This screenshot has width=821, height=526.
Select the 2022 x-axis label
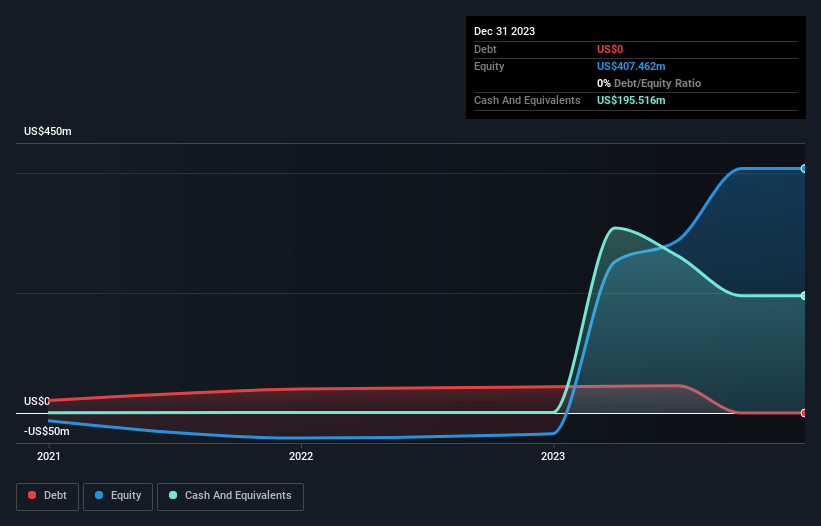pos(301,456)
